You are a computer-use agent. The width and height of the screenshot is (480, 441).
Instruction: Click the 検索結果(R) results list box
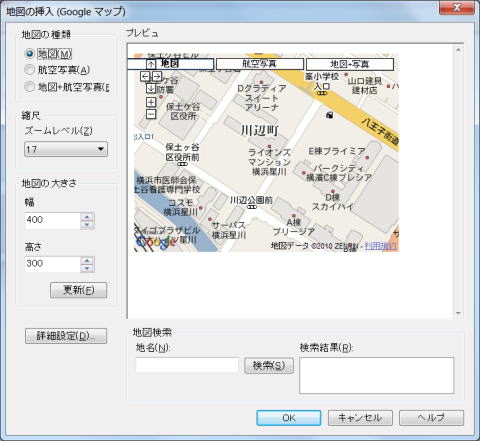pos(377,375)
